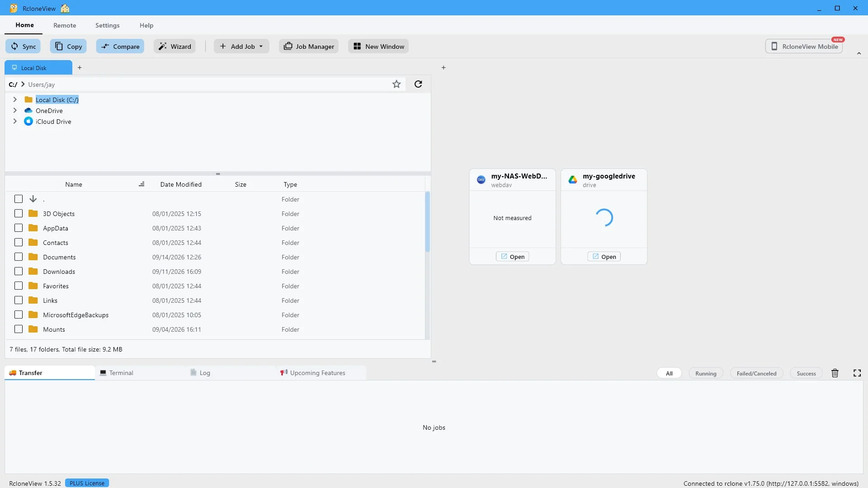Go to the parent folder arrow row

[33, 199]
